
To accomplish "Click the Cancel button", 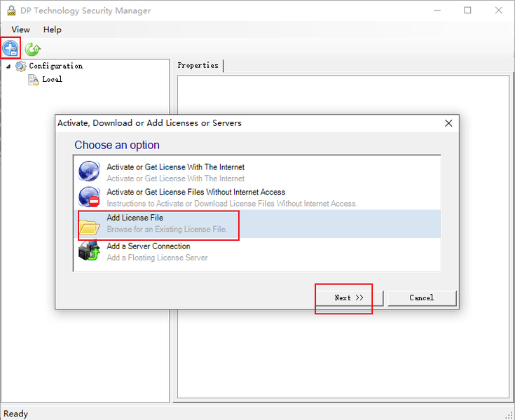I will 422,298.
